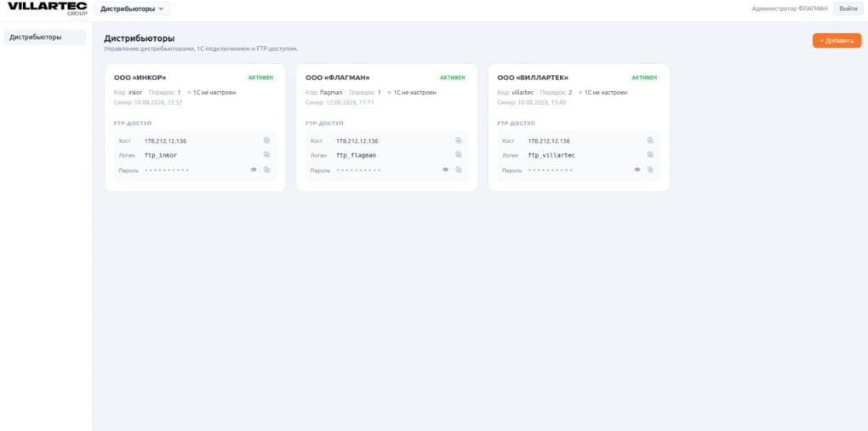This screenshot has height=431, width=868.
Task: Open the ООО «ФЛАГМАН» distributor card title
Action: pos(338,78)
